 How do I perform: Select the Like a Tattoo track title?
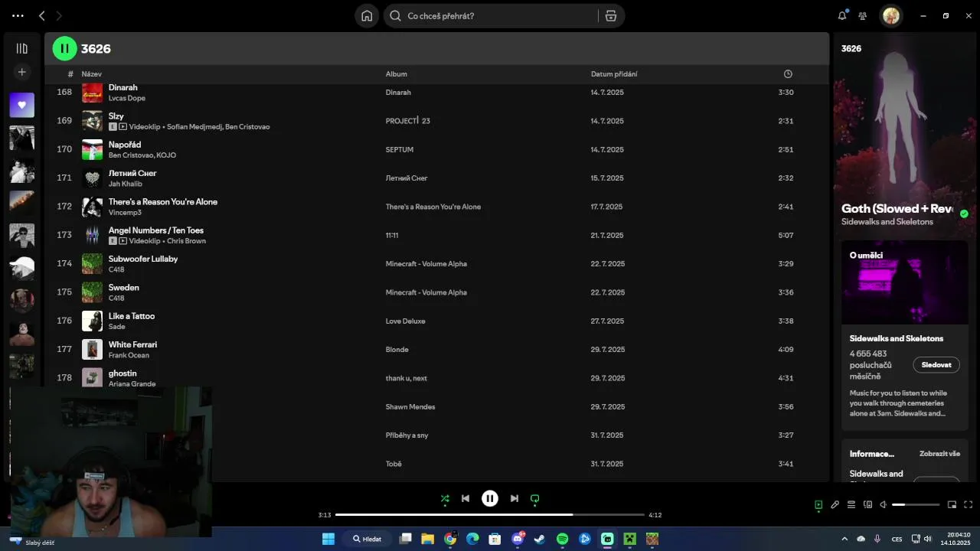132,316
